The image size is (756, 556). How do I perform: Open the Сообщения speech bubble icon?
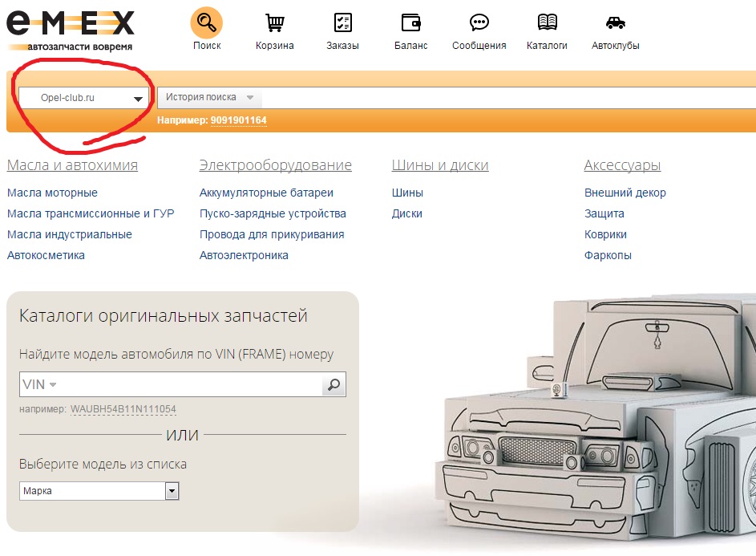pos(479,22)
